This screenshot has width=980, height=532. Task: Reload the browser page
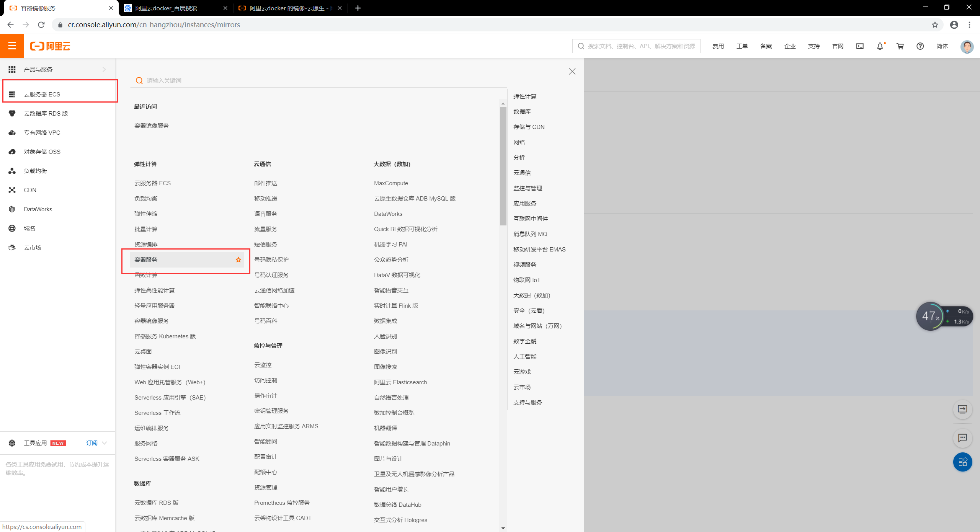tap(41, 24)
